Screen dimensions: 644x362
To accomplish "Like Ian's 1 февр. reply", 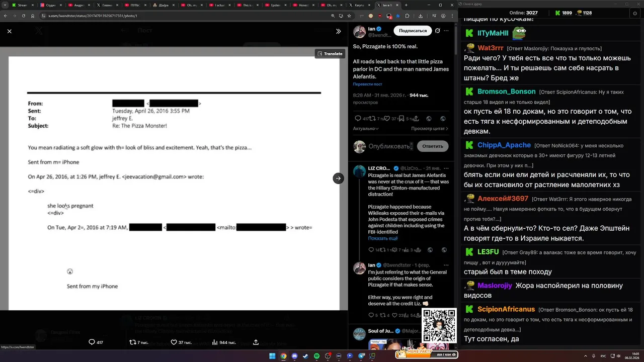I will pos(395,315).
